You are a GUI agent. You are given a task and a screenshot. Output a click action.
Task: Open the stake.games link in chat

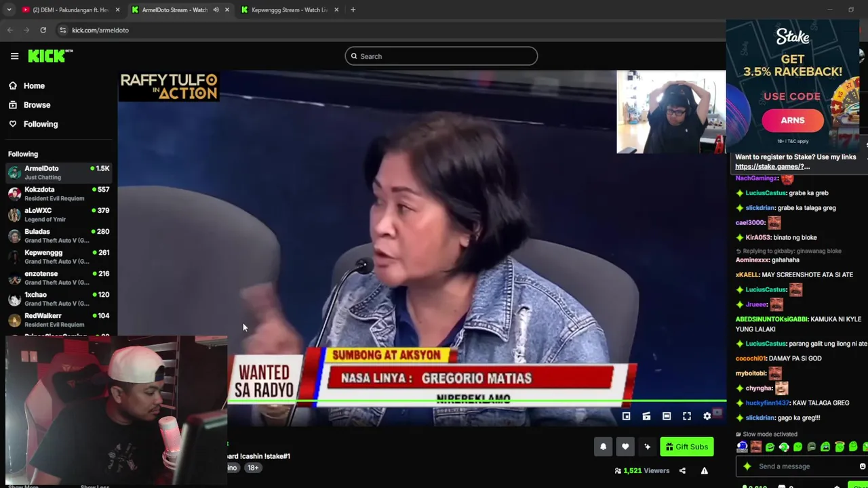(x=772, y=167)
